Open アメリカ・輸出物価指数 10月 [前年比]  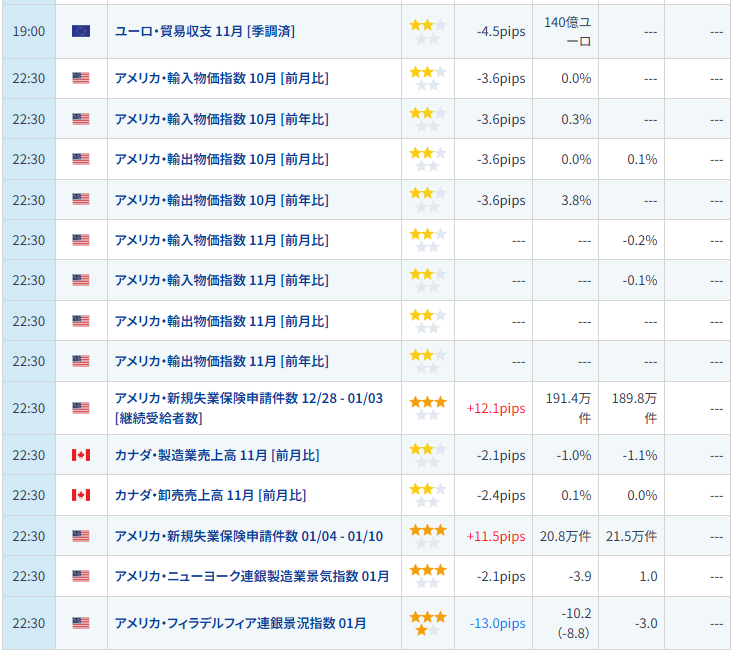[221, 200]
